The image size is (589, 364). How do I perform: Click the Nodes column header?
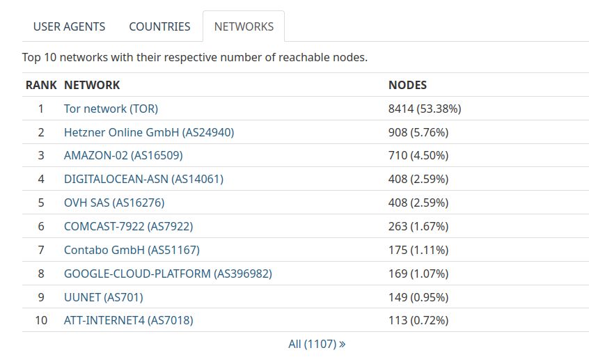click(x=407, y=85)
